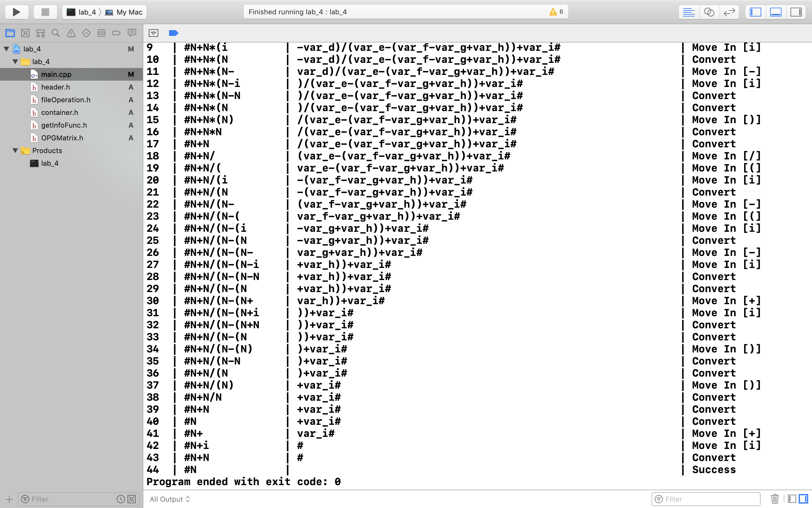Screen dimensions: 812x508
Task: Click console line number 44
Action: 153,469
